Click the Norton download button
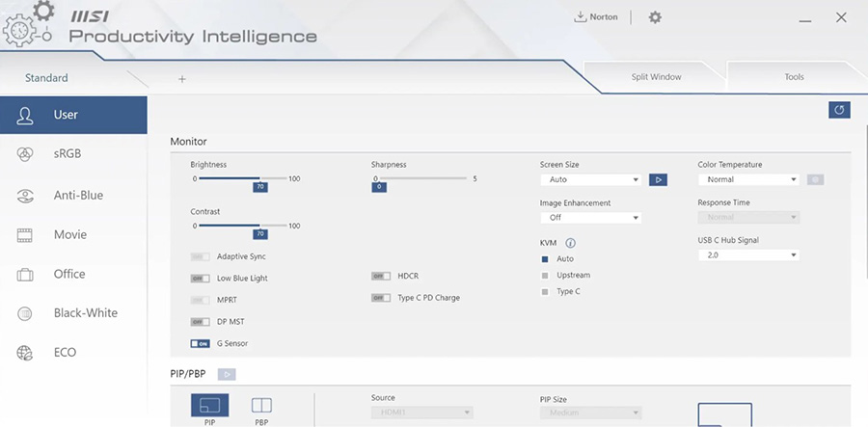868x427 pixels. [596, 17]
